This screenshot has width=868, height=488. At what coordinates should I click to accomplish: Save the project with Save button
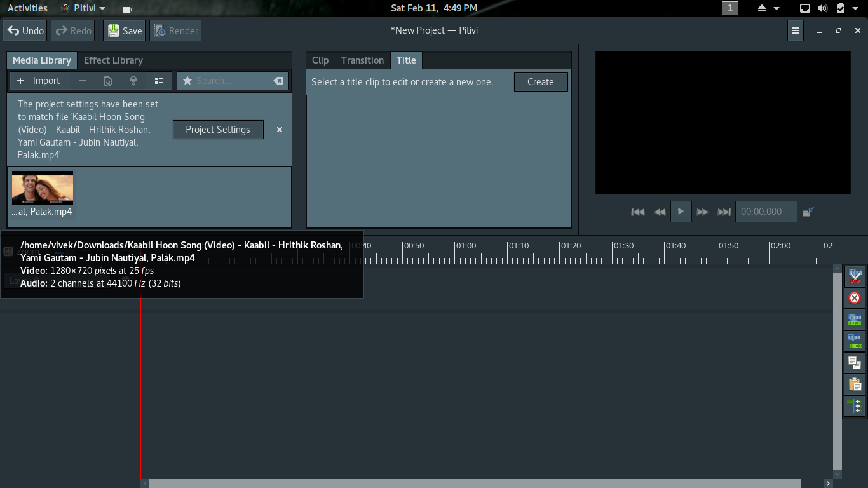tap(125, 30)
